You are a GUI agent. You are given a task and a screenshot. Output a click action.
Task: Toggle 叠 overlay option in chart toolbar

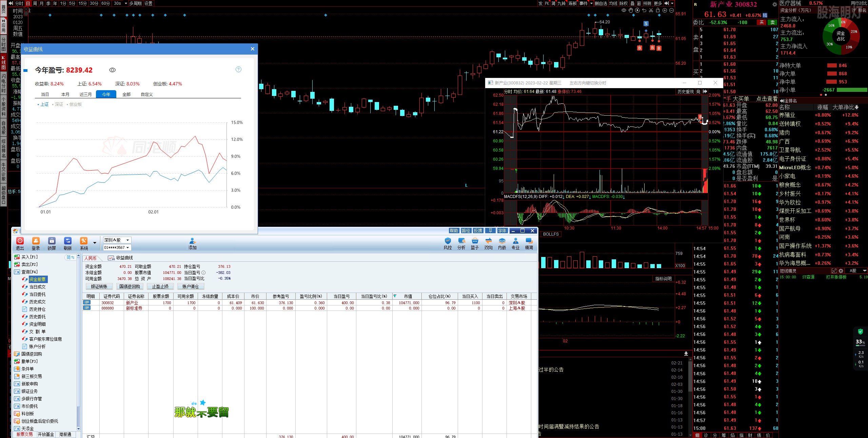coord(633,3)
